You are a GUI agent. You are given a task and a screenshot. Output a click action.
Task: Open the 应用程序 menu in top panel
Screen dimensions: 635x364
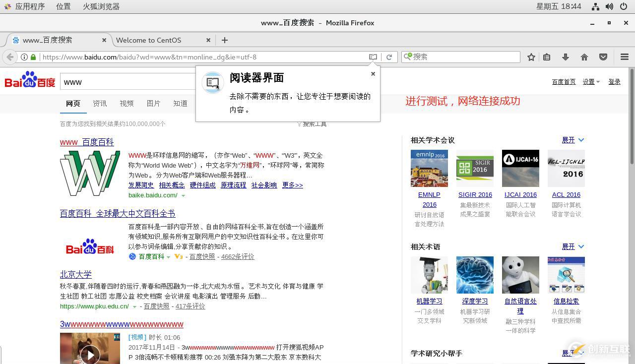[x=30, y=6]
